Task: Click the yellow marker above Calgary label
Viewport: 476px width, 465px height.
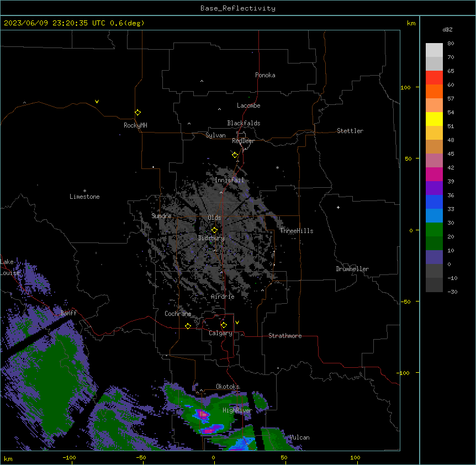Action: click(x=224, y=325)
